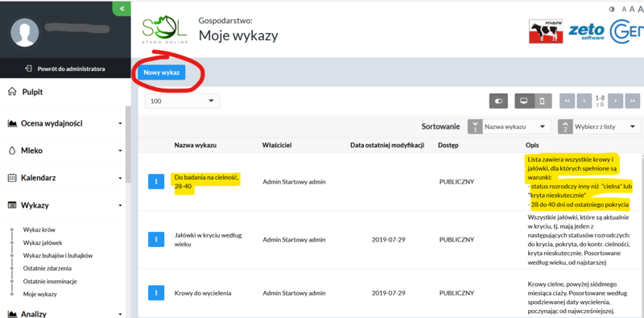Image resolution: width=644 pixels, height=318 pixels.
Task: Click Jałówki w kryciu według wieku name
Action: point(208,240)
